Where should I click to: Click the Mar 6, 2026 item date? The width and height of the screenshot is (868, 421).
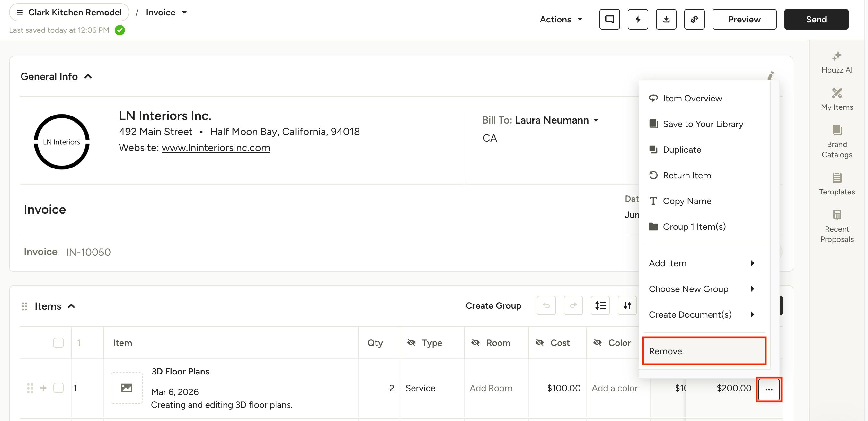click(174, 392)
